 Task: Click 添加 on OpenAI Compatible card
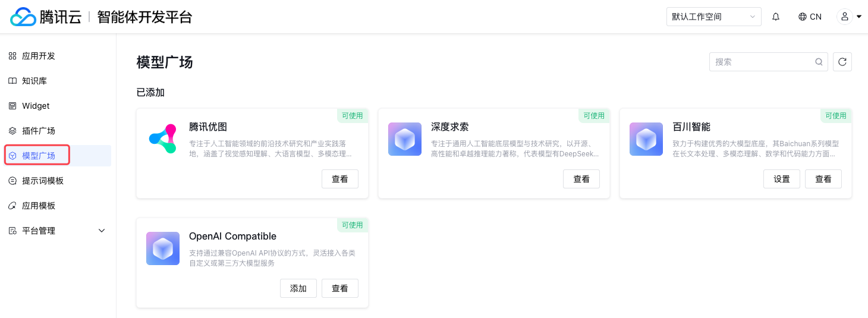click(298, 288)
